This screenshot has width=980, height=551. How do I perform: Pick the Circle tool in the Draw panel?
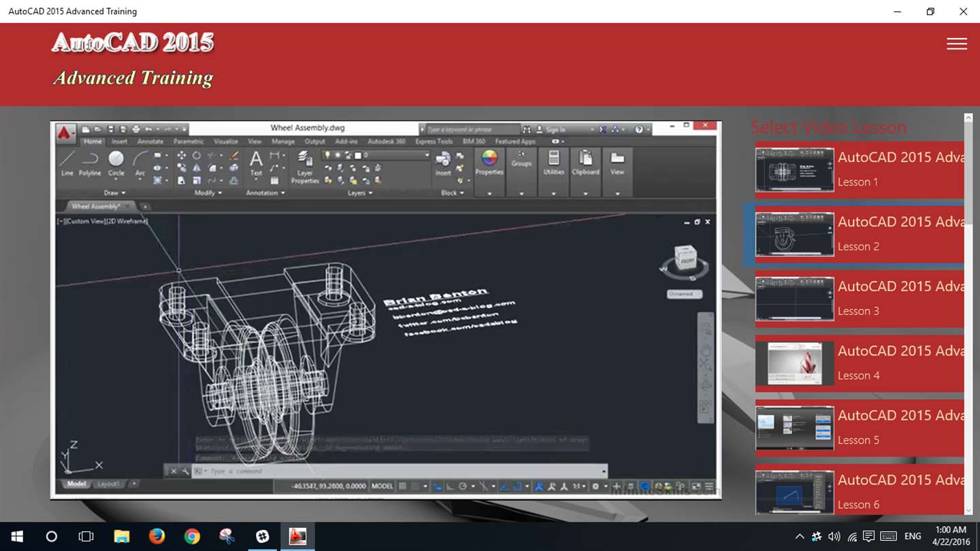tap(116, 164)
